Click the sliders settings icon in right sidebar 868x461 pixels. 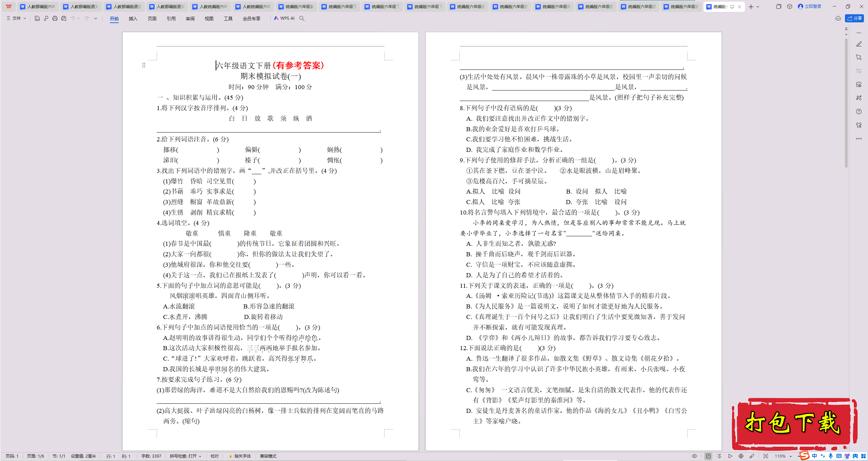pyautogui.click(x=859, y=71)
